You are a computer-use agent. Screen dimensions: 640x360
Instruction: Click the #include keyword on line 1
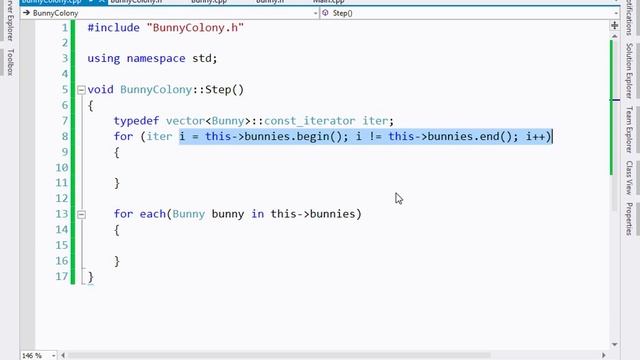tap(113, 28)
